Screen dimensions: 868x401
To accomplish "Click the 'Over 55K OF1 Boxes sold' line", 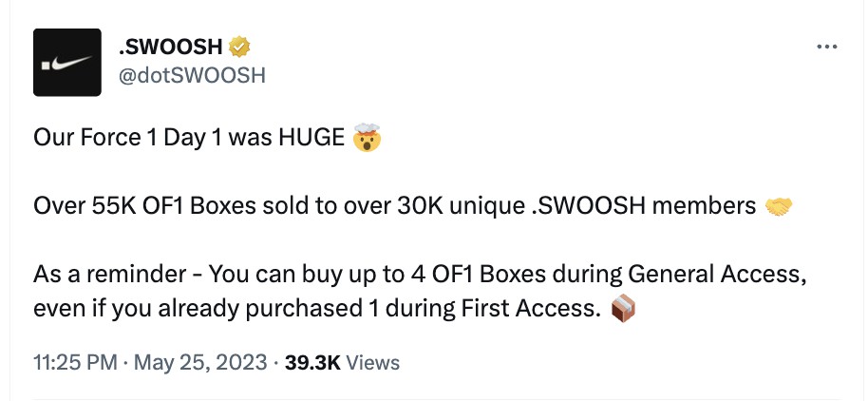I will (395, 206).
